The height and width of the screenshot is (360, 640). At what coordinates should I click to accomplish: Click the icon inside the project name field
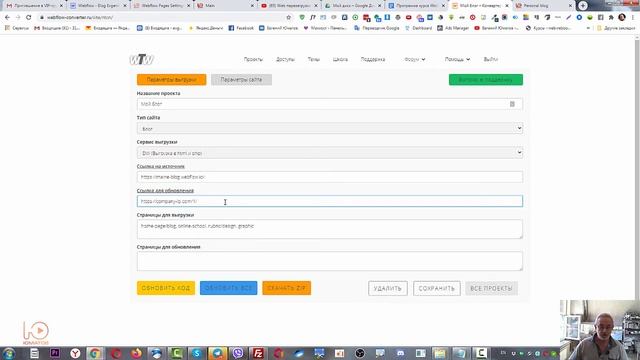pyautogui.click(x=512, y=104)
